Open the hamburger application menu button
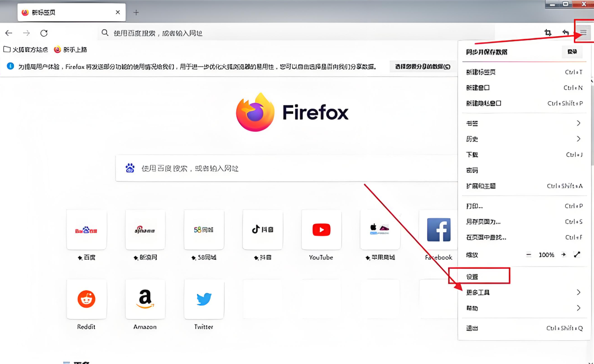Image resolution: width=594 pixels, height=364 pixels. click(x=583, y=32)
